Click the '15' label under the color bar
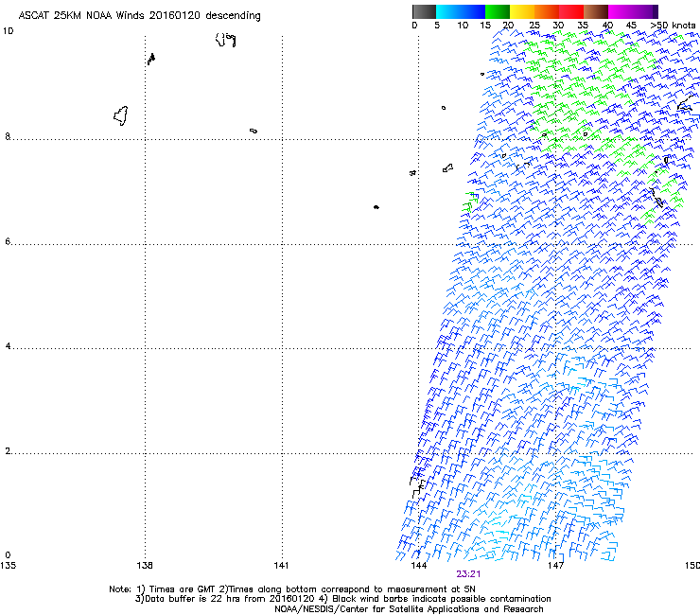Image resolution: width=700 pixels, height=615 pixels. 485,26
